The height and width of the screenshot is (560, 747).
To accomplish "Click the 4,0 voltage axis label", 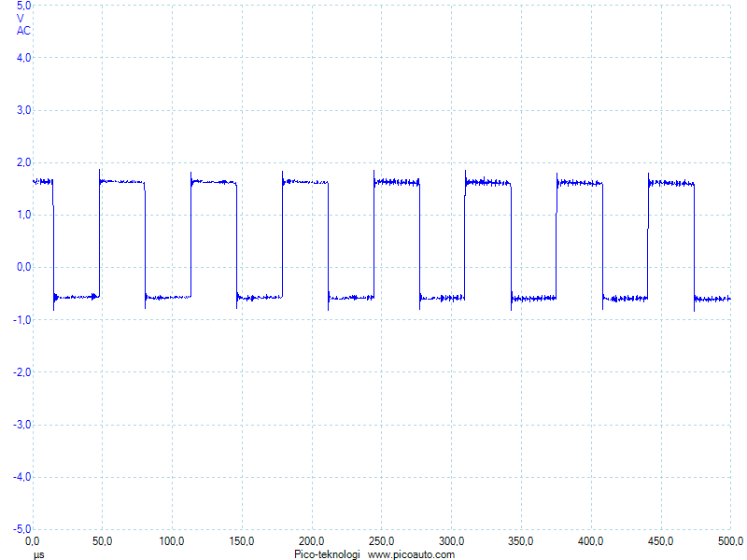I will pyautogui.click(x=24, y=58).
